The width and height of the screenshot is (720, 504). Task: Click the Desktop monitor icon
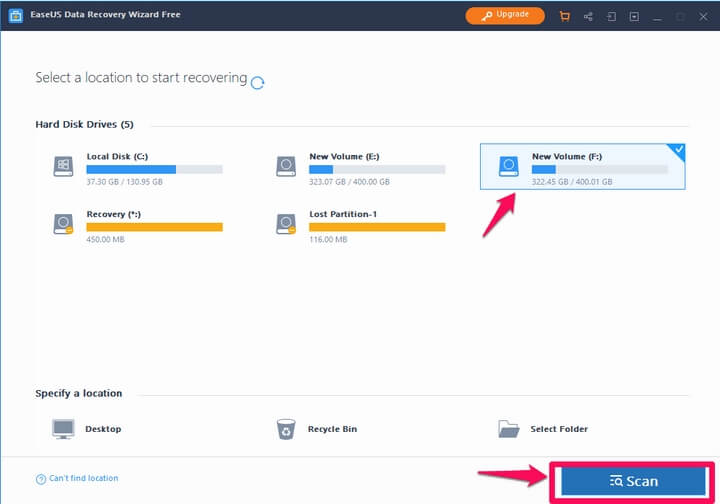pos(63,429)
